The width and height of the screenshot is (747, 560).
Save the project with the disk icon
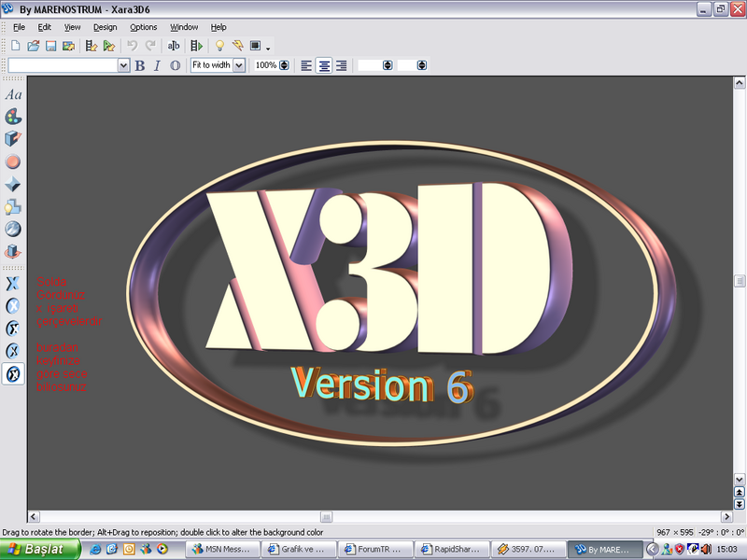(50, 46)
